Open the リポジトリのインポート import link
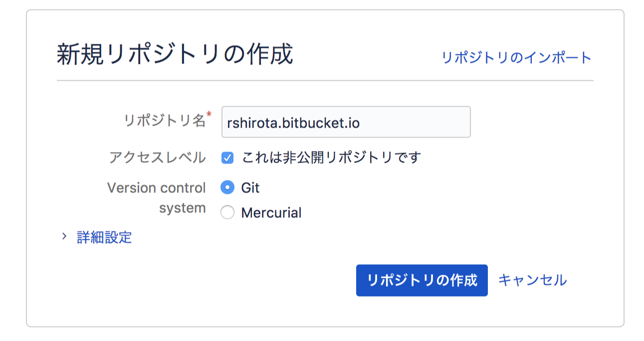The image size is (644, 341). [x=516, y=58]
